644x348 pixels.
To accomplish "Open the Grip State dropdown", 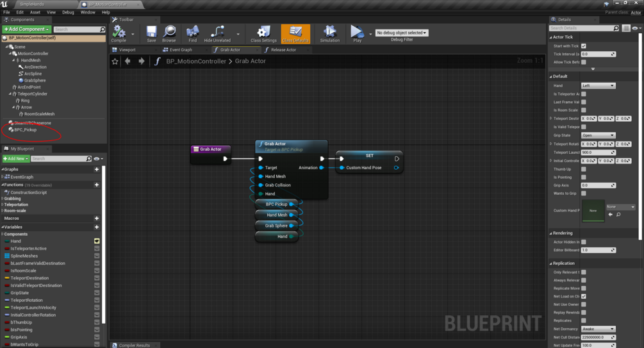I will coord(599,135).
